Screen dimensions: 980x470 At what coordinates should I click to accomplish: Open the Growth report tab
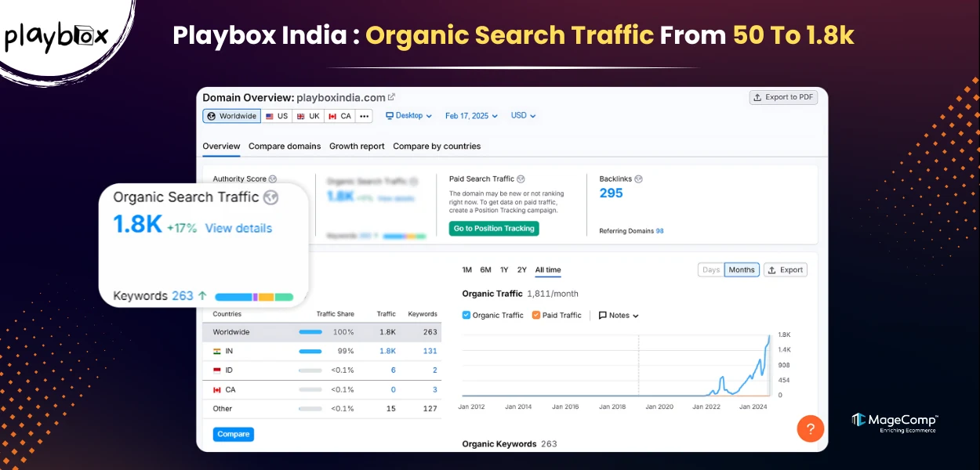pos(357,146)
